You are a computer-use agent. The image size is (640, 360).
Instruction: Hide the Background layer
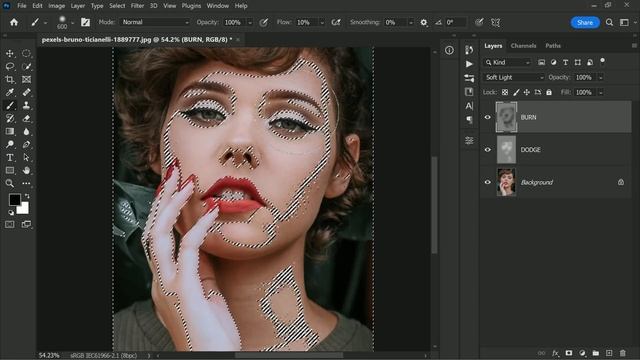coord(487,182)
